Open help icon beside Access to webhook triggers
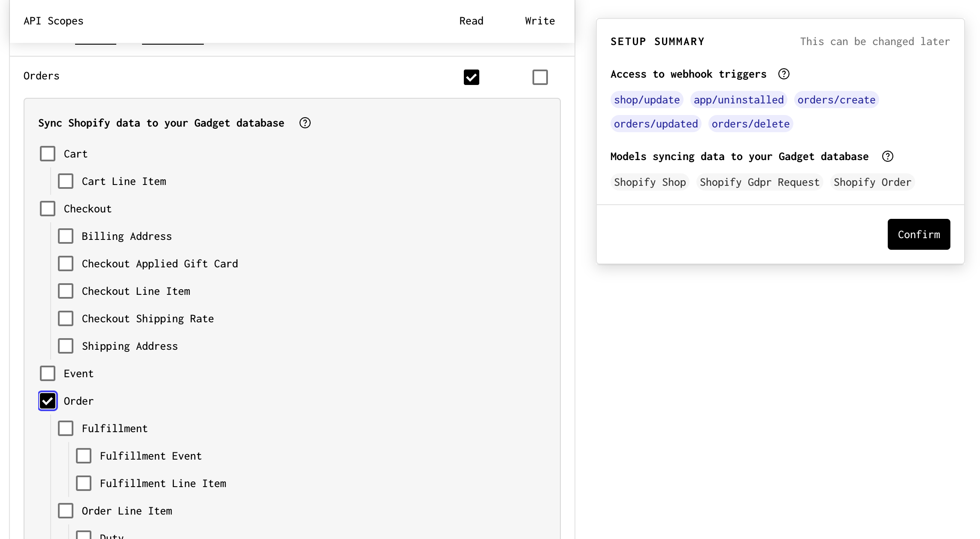The height and width of the screenshot is (539, 980). pyautogui.click(x=784, y=74)
